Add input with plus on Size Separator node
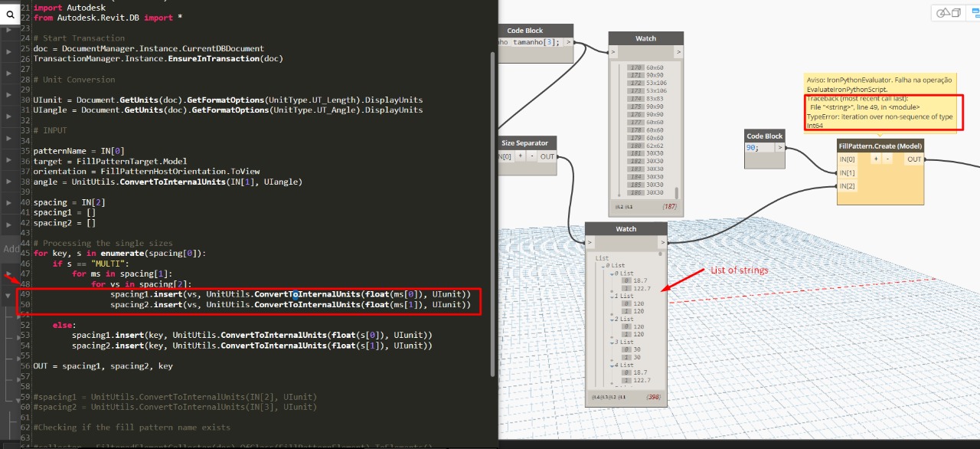 click(519, 156)
